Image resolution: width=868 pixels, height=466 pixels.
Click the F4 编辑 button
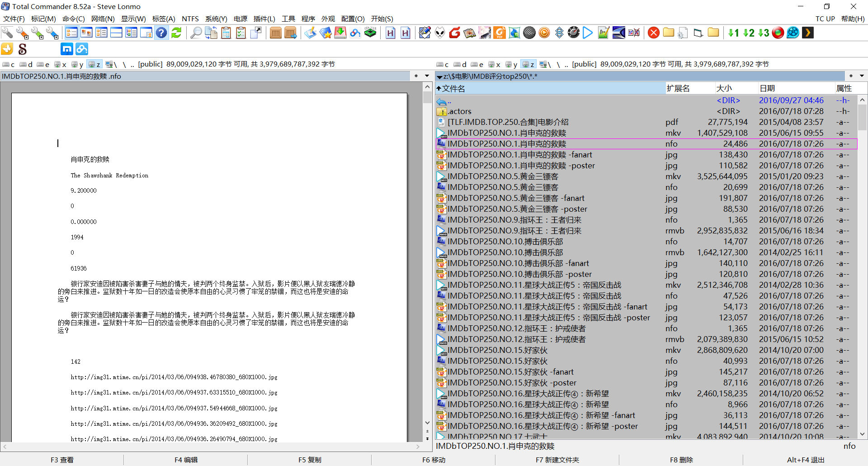(x=186, y=460)
